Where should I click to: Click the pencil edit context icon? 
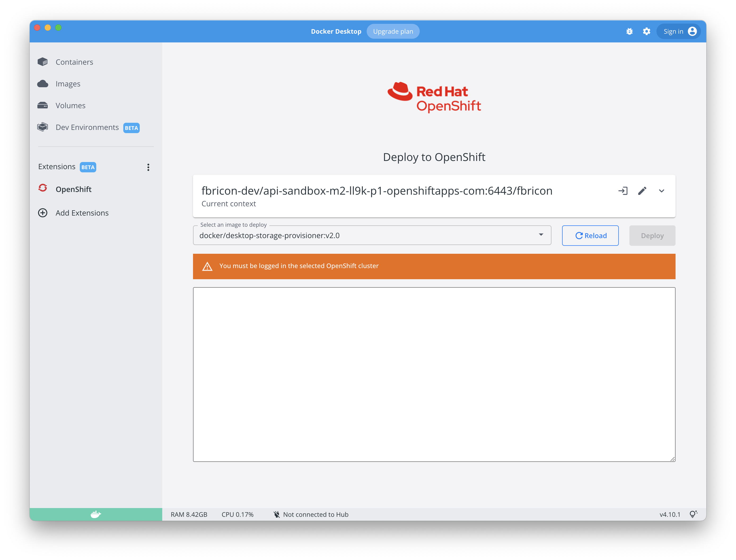pyautogui.click(x=642, y=191)
